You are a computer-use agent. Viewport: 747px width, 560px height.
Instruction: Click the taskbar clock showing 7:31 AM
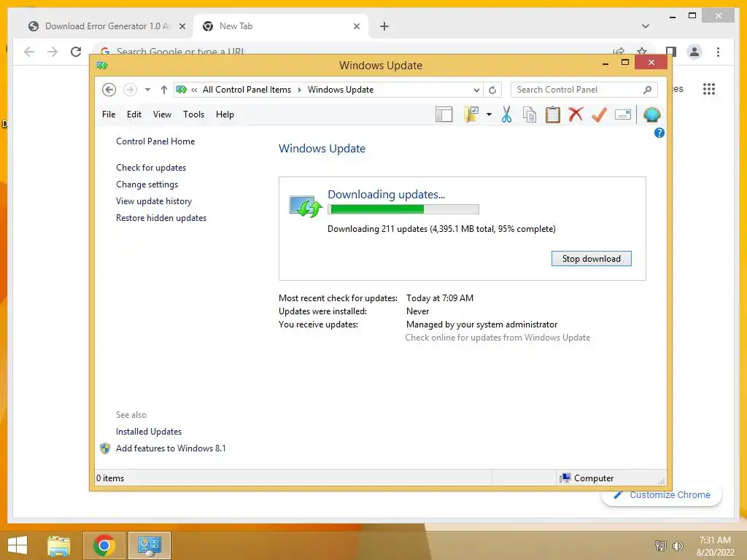715,546
